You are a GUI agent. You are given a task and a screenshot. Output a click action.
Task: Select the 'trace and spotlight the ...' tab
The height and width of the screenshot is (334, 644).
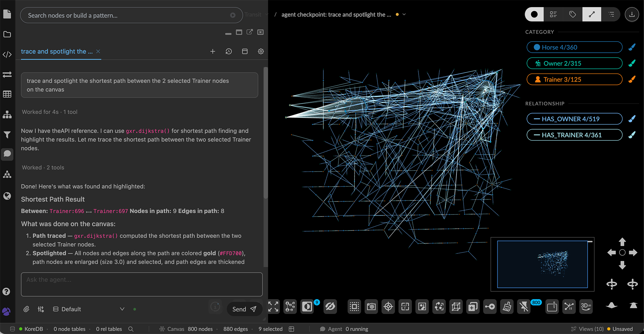[x=57, y=51]
